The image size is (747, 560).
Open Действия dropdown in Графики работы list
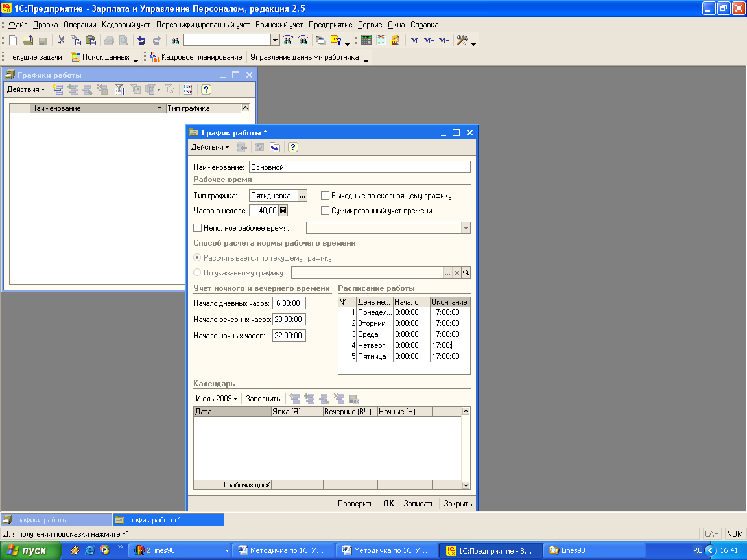pos(26,89)
